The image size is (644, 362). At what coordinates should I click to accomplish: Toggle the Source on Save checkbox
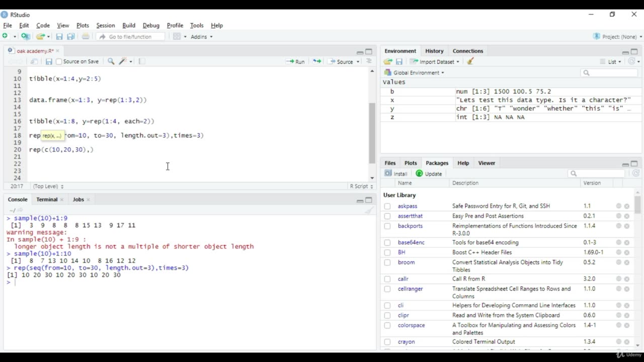59,61
